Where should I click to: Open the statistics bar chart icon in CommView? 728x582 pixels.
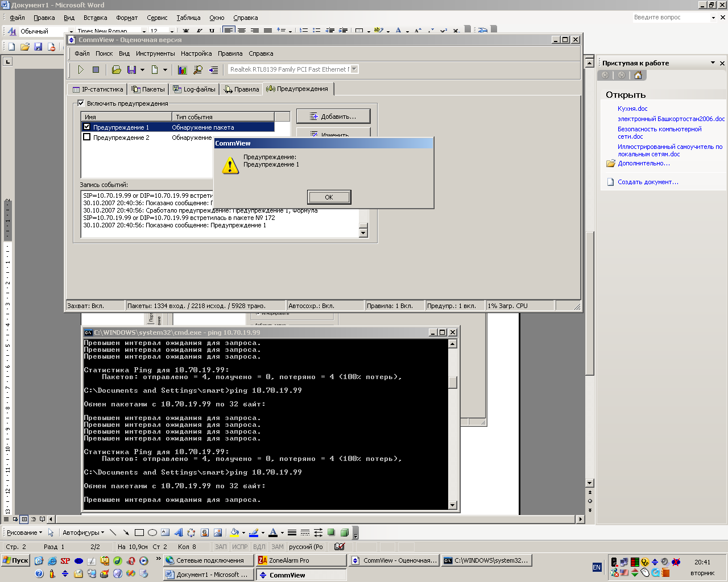[182, 70]
